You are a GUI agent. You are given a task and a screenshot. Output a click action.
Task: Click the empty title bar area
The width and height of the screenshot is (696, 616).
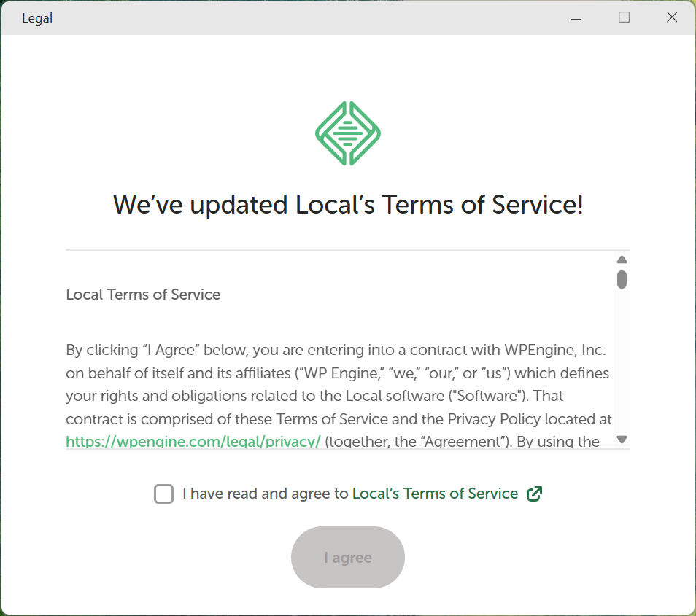[292, 17]
